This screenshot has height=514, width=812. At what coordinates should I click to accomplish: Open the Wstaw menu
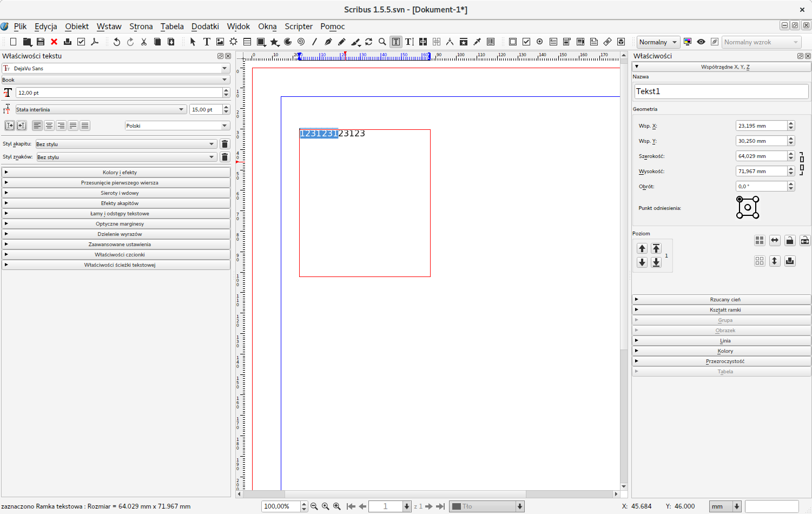pyautogui.click(x=109, y=27)
